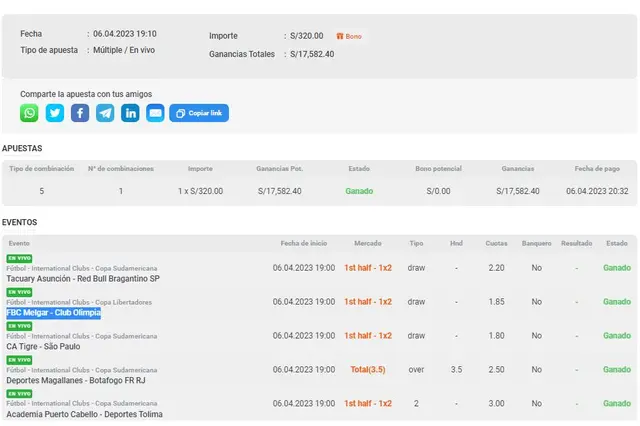
Task: Click EN VIVO badge above Tacuary Asunción
Action: point(19,259)
